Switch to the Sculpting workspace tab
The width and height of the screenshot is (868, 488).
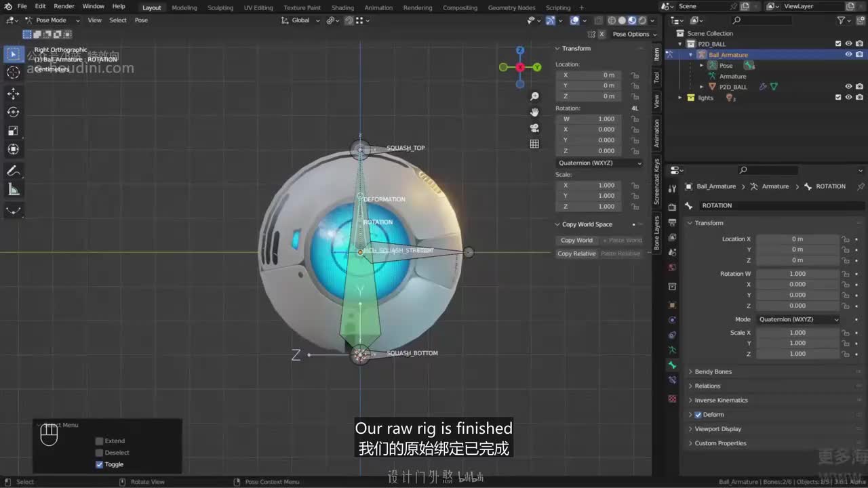pos(220,7)
